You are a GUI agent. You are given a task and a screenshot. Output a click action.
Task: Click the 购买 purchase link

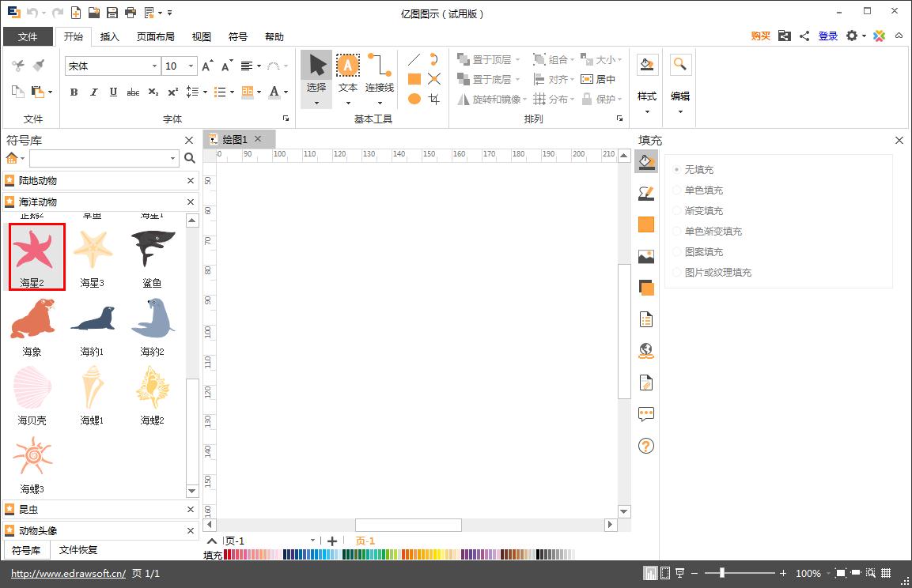pyautogui.click(x=760, y=36)
